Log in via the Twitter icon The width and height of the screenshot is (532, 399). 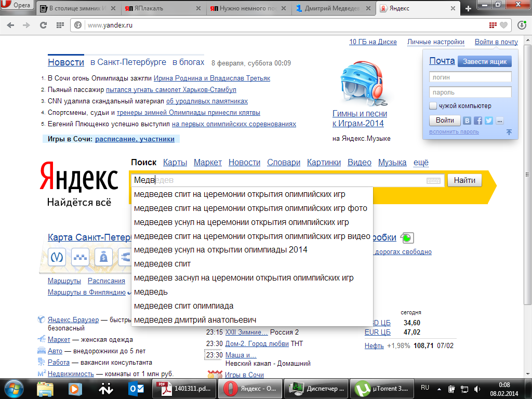point(488,121)
